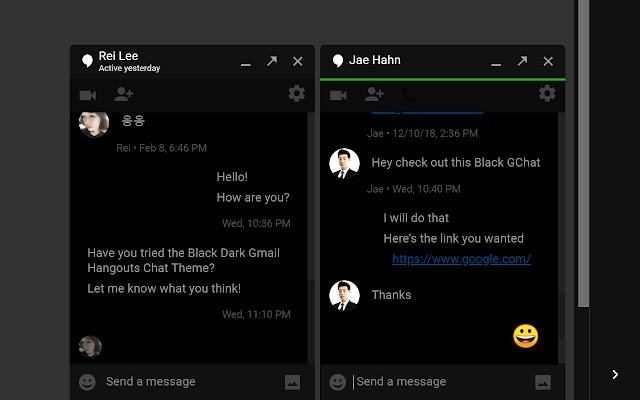The width and height of the screenshot is (640, 400).
Task: Click 'Wed, 10:36 PM' timestamp
Action: coord(256,223)
